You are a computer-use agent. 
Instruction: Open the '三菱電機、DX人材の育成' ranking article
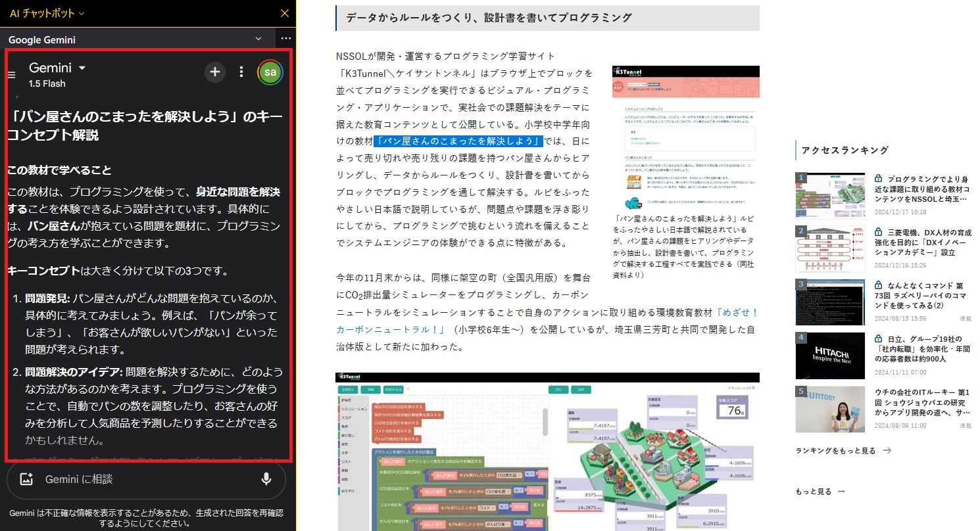point(922,242)
